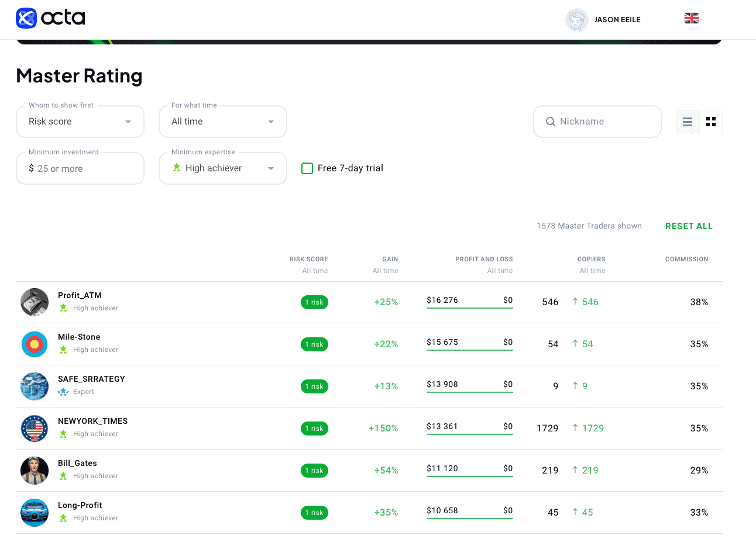Click the '1 risk' indicator for Bill_Gates
756x539 pixels.
pos(314,471)
